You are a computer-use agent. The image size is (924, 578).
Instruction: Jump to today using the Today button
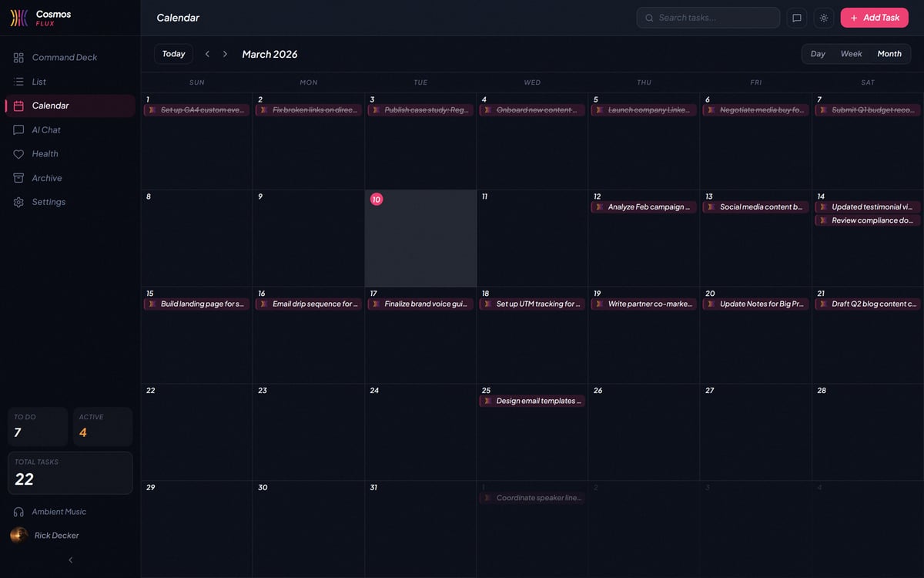coord(173,54)
